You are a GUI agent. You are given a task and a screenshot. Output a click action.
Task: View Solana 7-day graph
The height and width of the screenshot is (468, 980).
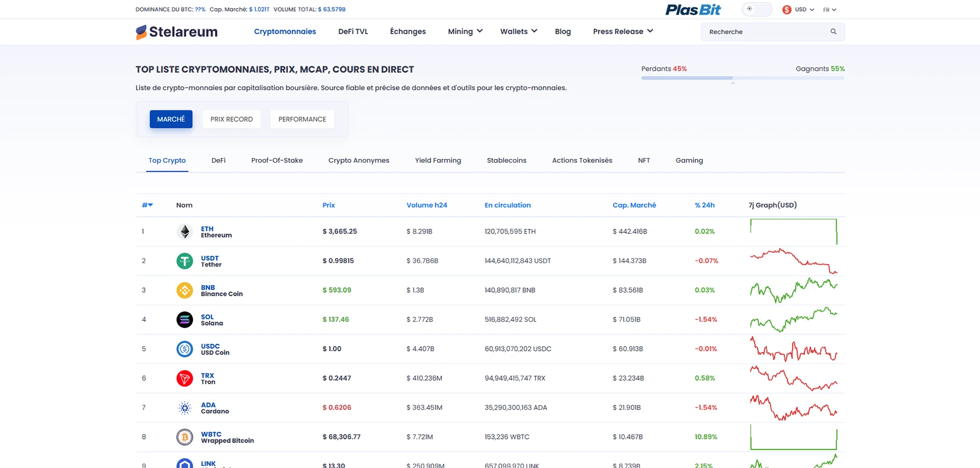794,319
